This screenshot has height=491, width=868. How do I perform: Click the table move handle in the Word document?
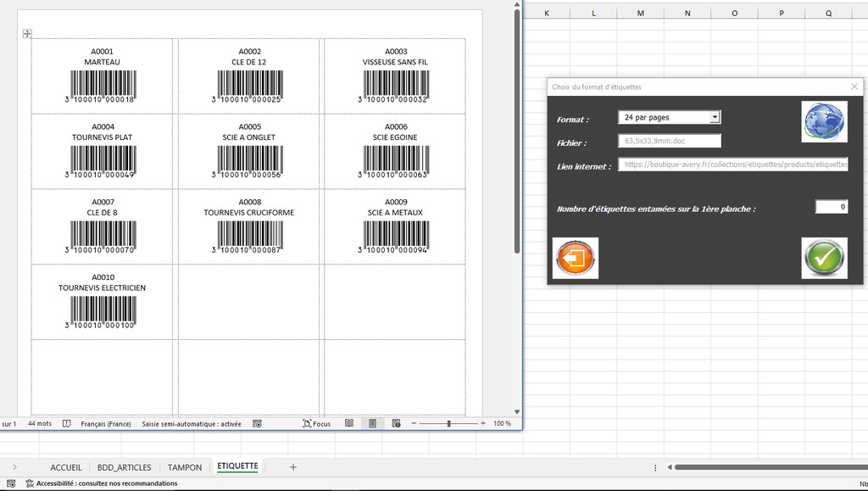click(26, 34)
